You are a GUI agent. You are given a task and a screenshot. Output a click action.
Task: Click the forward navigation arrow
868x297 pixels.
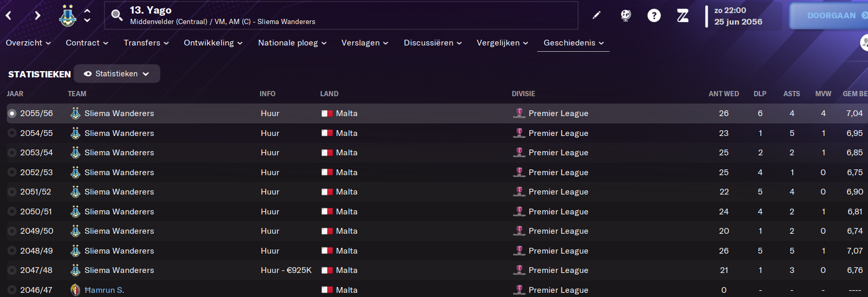tap(37, 16)
